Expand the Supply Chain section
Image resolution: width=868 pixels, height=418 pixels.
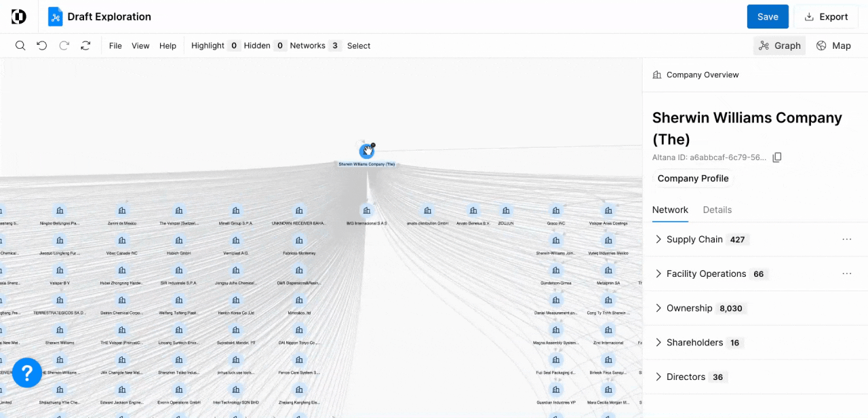pyautogui.click(x=658, y=240)
